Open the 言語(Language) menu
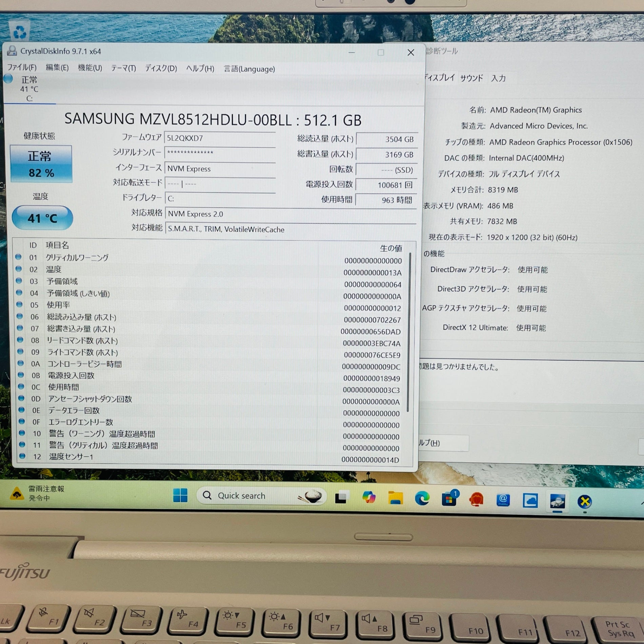The image size is (644, 644). pyautogui.click(x=249, y=69)
